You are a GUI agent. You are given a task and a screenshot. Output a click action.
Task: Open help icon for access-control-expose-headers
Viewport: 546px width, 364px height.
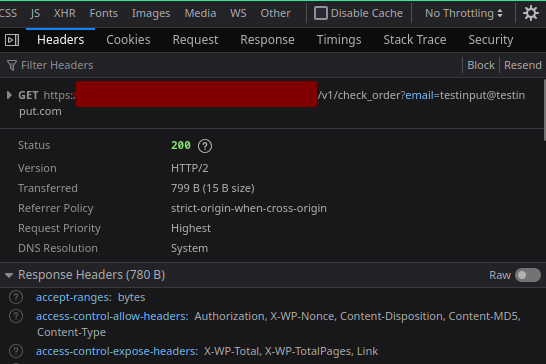(16, 351)
